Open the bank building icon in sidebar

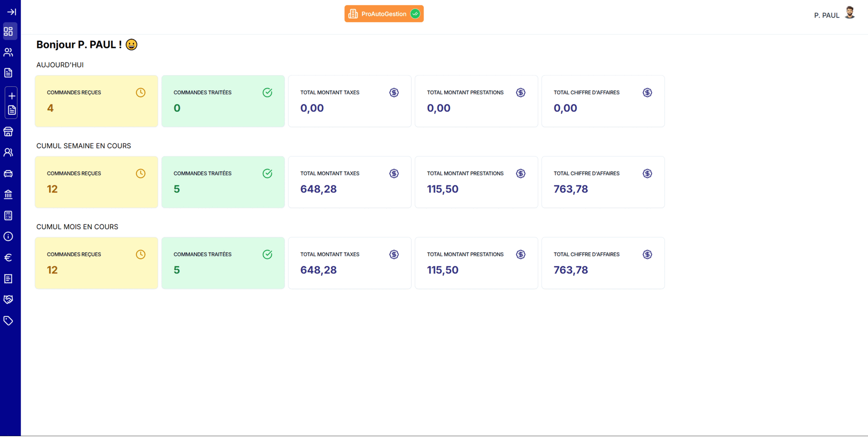(x=9, y=195)
